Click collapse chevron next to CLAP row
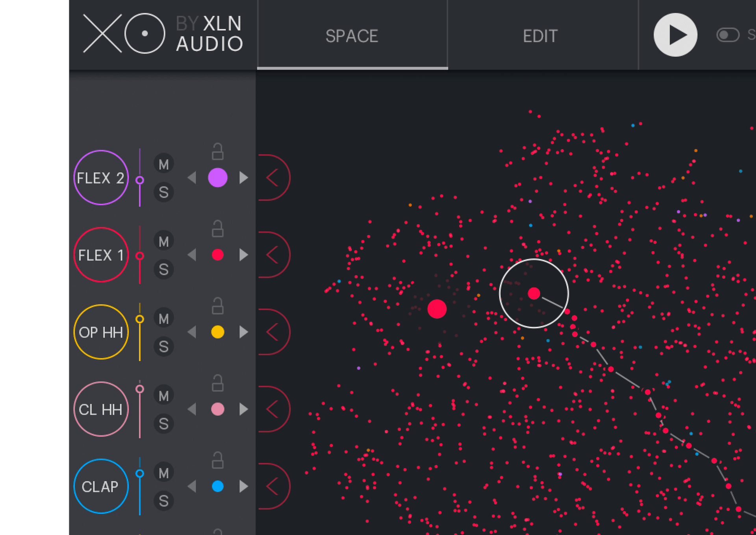 pyautogui.click(x=272, y=486)
